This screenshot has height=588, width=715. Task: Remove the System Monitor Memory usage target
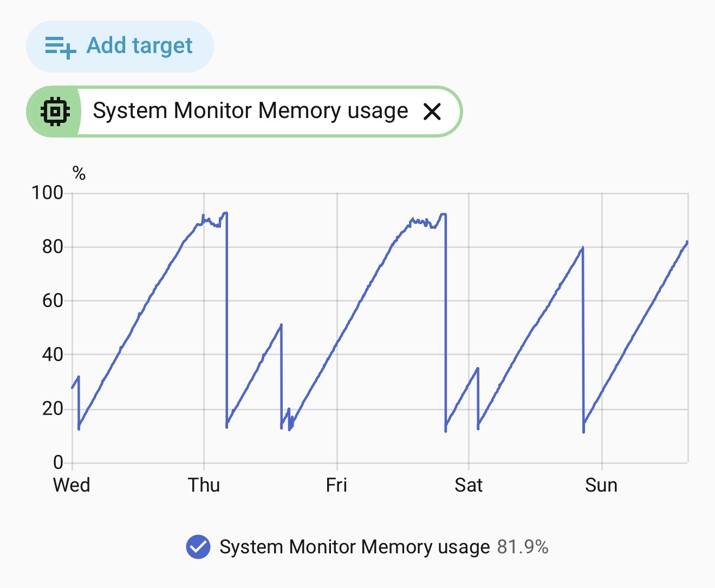(x=432, y=112)
